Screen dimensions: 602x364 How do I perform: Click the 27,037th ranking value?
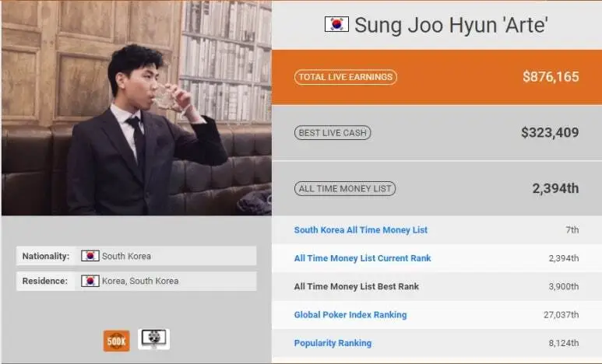click(x=561, y=315)
